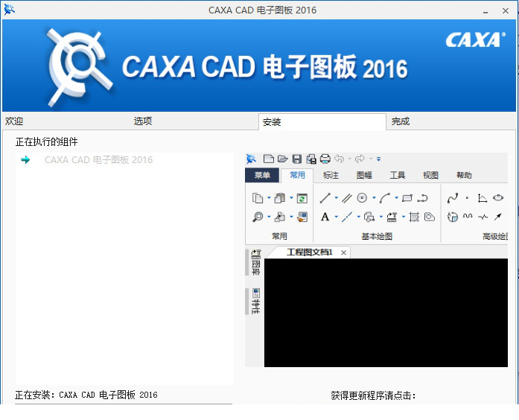Image resolution: width=519 pixels, height=420 pixels.
Task: Click the Format painter brush icon
Action: [x=302, y=217]
